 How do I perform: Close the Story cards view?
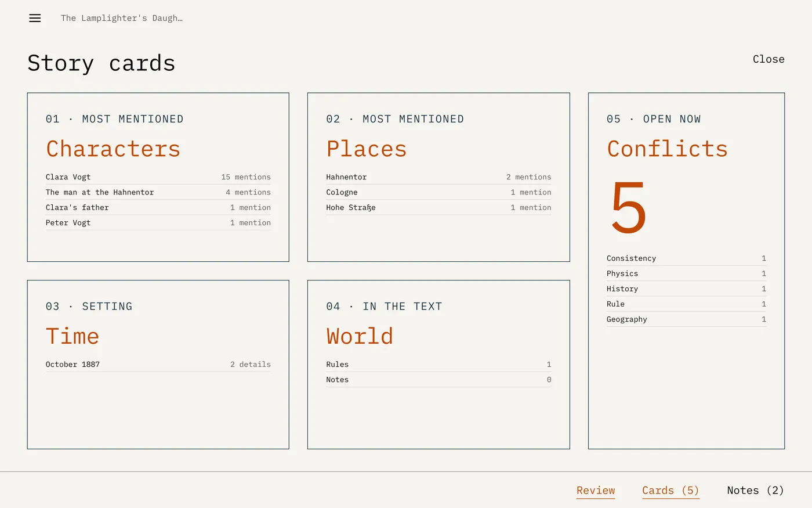pos(768,59)
